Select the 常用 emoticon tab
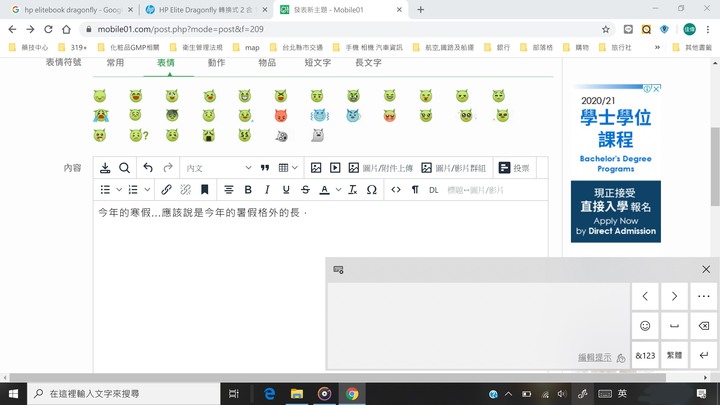The width and height of the screenshot is (720, 405). [x=115, y=63]
